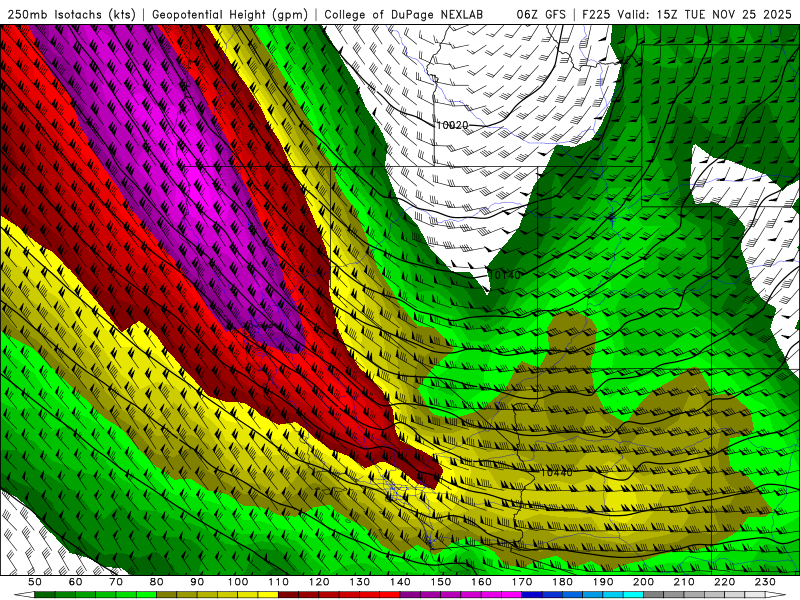Select the 10140 height contour label
The width and height of the screenshot is (800, 600).
pos(505,275)
